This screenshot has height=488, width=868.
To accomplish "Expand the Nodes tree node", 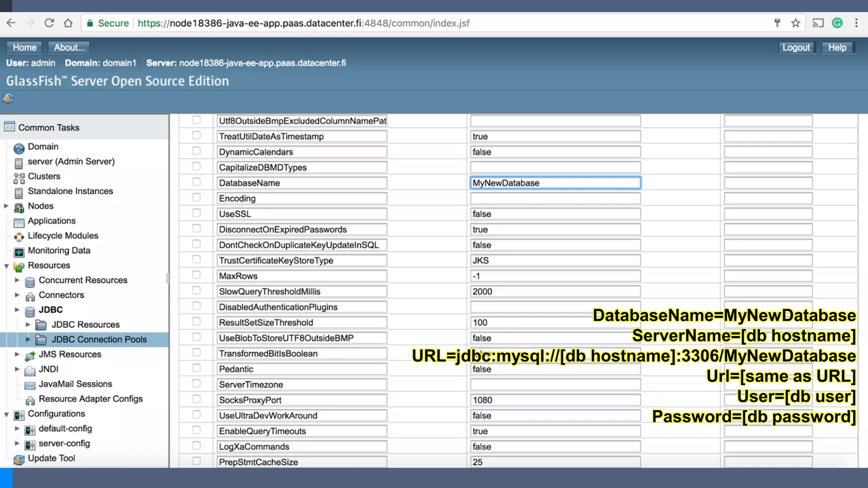I will 6,206.
